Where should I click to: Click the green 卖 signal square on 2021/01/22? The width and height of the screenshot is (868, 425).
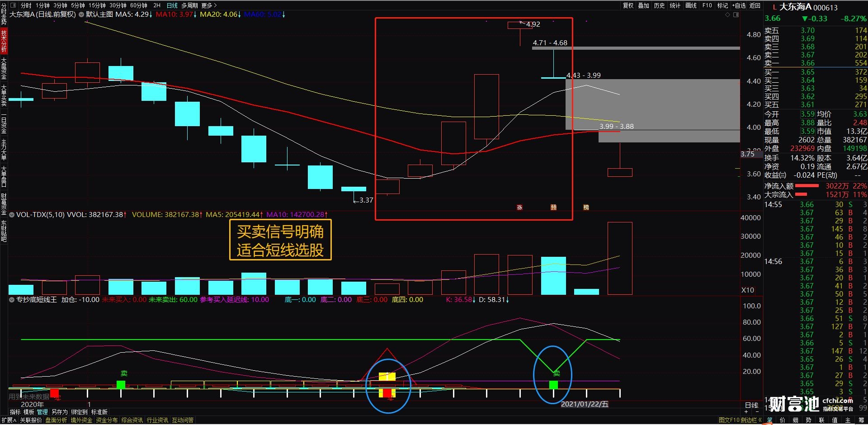553,385
